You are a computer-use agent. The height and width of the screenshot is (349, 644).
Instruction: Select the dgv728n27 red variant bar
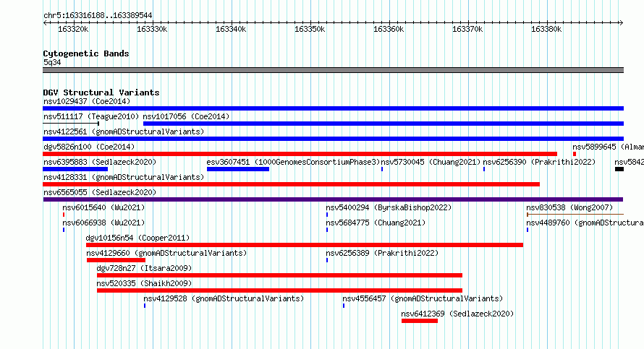click(x=280, y=275)
